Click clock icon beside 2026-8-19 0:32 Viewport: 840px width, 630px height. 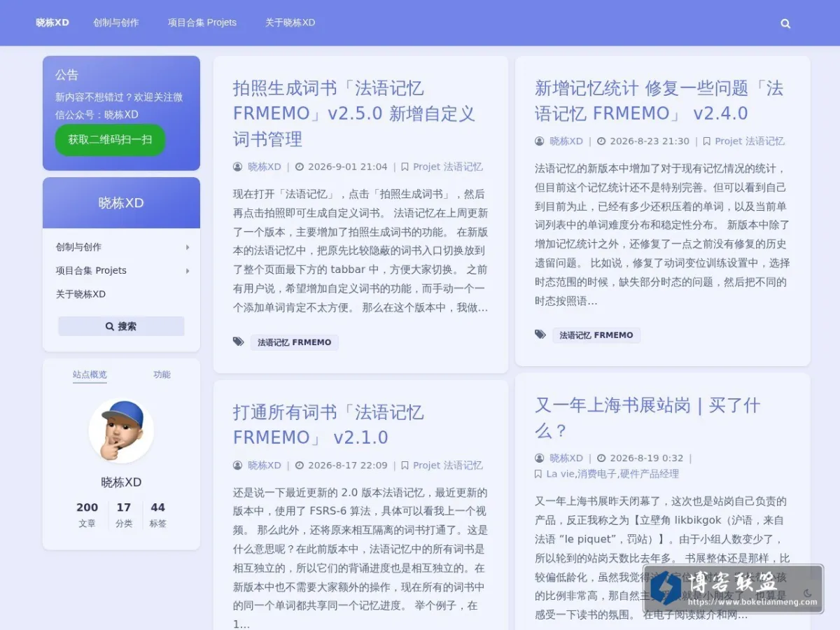click(601, 458)
